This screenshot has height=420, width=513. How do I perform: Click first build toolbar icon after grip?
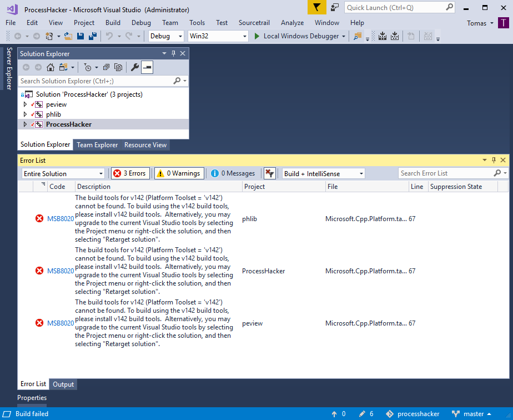383,36
